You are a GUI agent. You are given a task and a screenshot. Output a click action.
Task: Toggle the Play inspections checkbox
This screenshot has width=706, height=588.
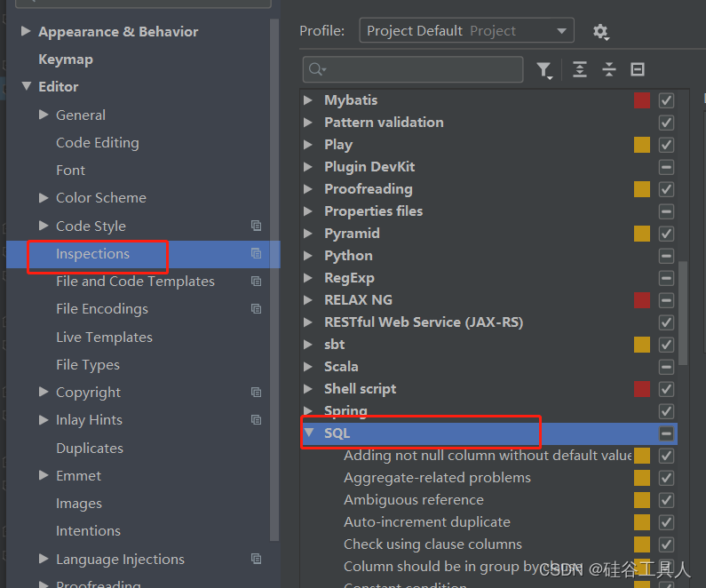coord(666,145)
